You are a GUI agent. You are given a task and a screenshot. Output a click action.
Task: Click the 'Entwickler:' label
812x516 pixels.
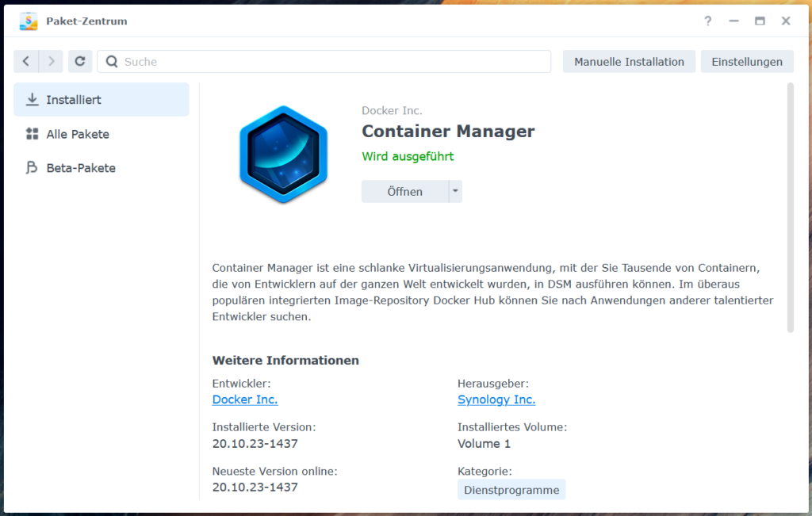click(x=241, y=384)
